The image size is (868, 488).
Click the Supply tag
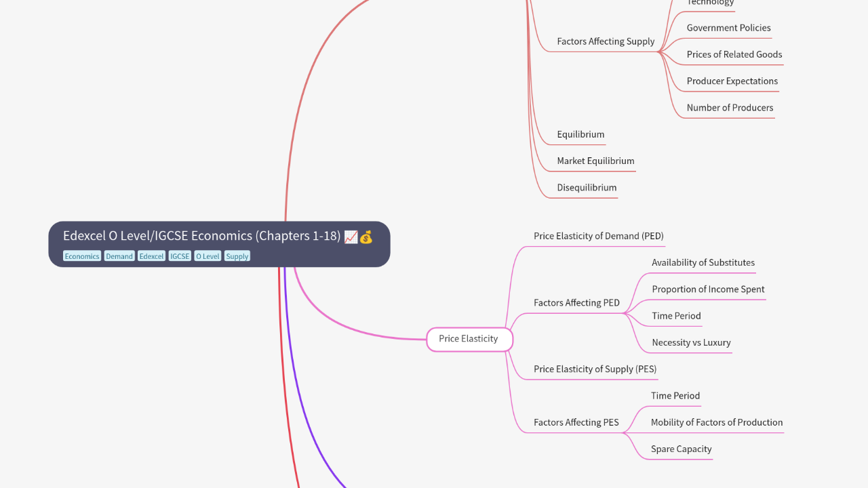237,256
